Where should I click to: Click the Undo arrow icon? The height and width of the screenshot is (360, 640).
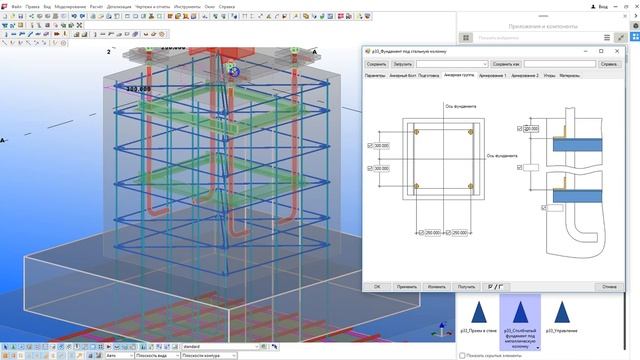click(x=74, y=16)
